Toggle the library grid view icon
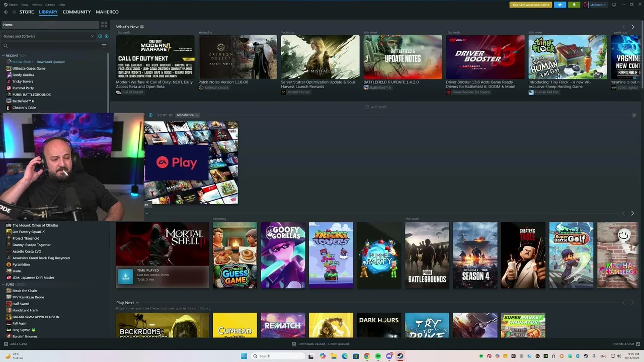 tap(104, 25)
